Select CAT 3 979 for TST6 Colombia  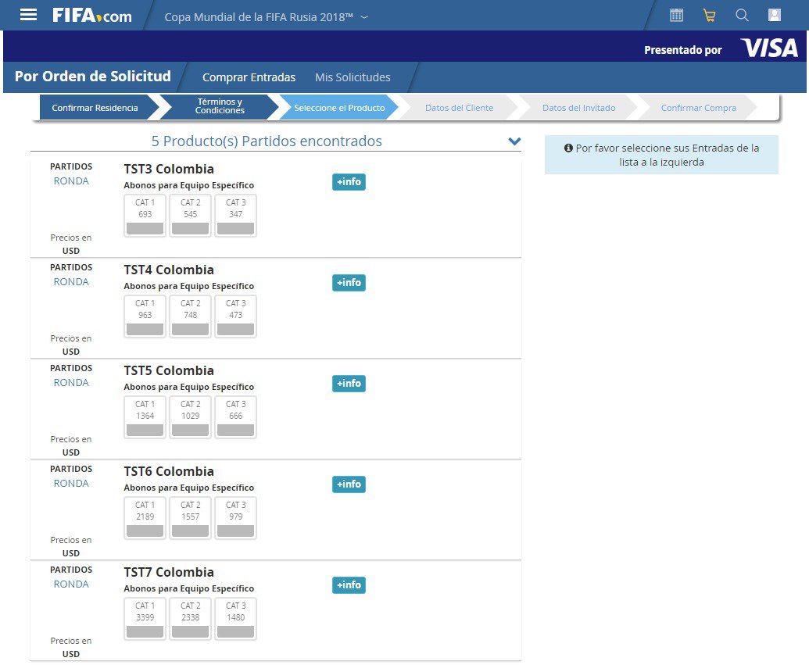(x=236, y=518)
